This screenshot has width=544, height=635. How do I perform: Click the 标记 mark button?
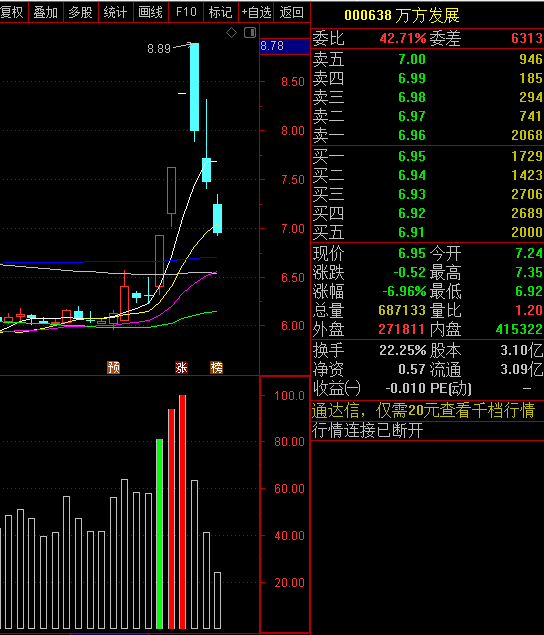coord(221,12)
